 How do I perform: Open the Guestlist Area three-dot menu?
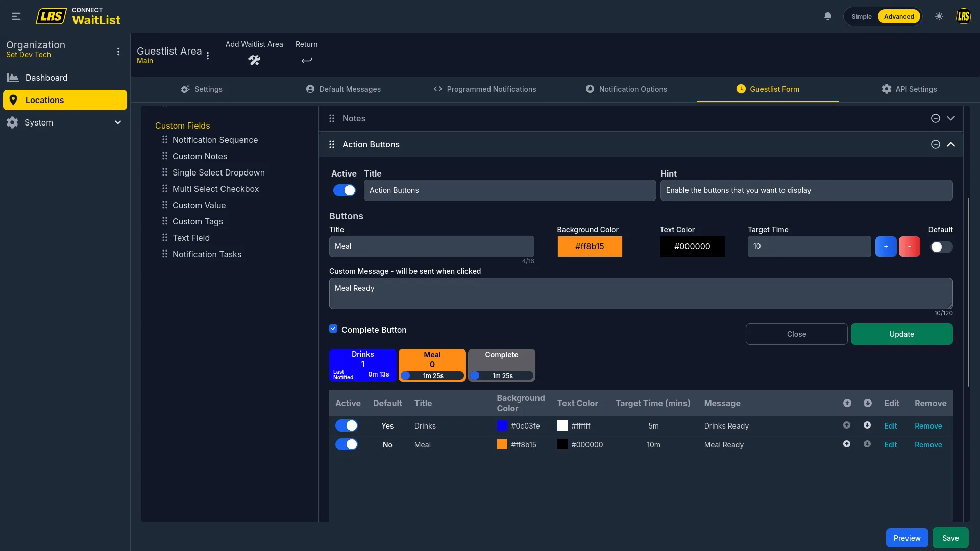pyautogui.click(x=208, y=56)
